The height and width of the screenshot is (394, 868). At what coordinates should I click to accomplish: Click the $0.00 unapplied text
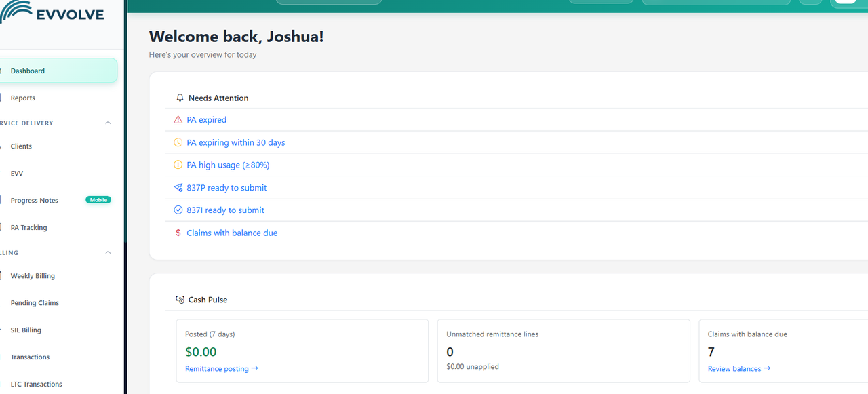tap(473, 367)
